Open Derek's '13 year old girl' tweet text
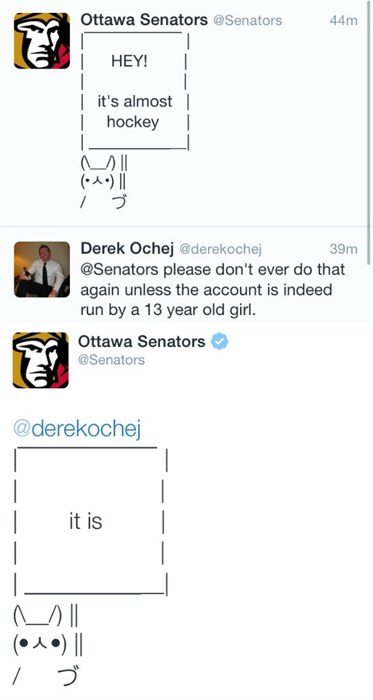 213,290
